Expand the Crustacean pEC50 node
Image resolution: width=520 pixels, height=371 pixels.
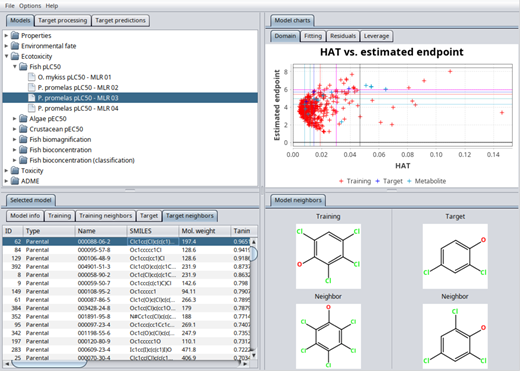15,129
